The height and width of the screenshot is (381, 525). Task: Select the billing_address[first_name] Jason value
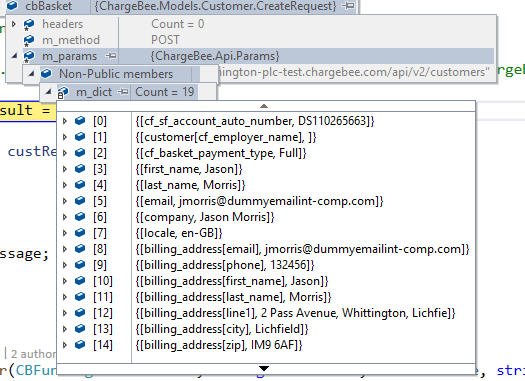[232, 281]
